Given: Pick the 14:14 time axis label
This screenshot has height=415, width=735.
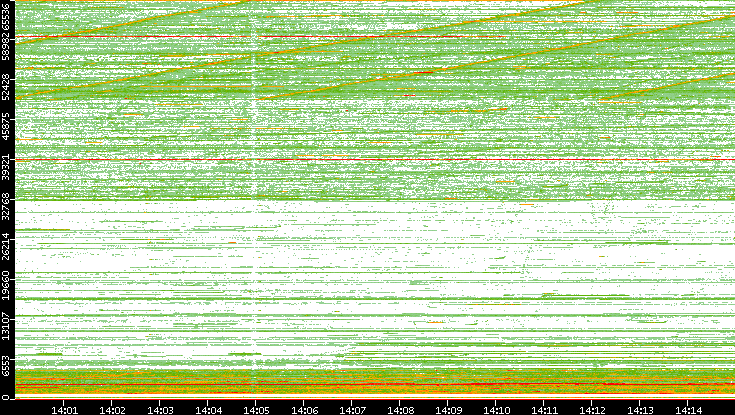Looking at the screenshot, I should (x=689, y=410).
